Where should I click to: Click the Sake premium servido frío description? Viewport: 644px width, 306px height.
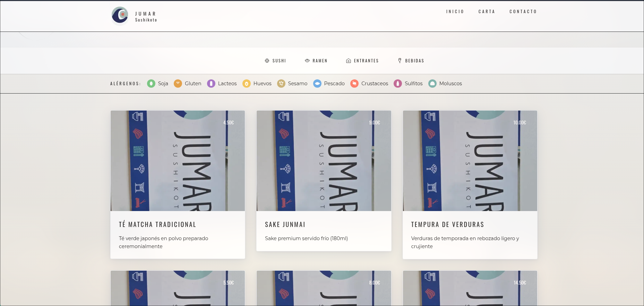pyautogui.click(x=306, y=238)
